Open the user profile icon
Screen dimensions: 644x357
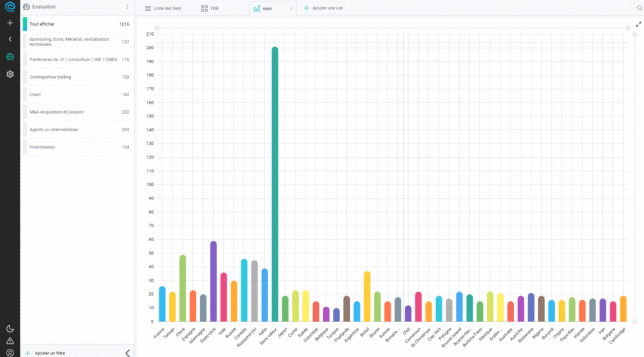click(x=10, y=353)
